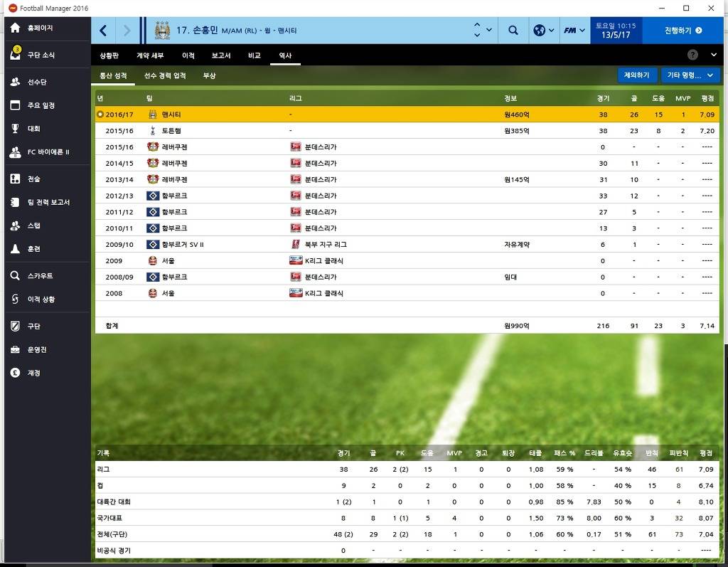Click the 전술 tactics icon in sidebar
This screenshot has width=728, height=567.
point(15,179)
